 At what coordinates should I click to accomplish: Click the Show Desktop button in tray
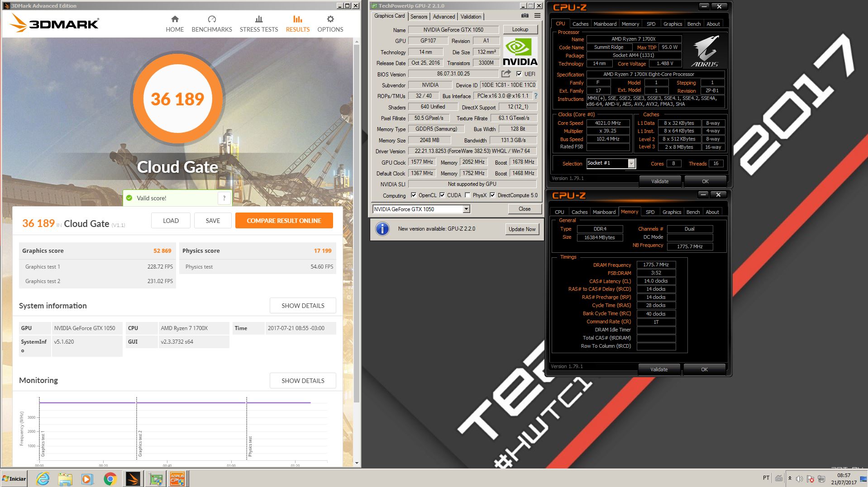[864, 479]
